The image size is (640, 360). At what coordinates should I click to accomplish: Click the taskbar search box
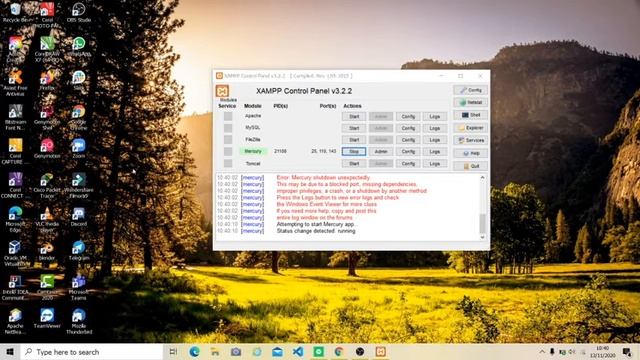click(x=91, y=351)
